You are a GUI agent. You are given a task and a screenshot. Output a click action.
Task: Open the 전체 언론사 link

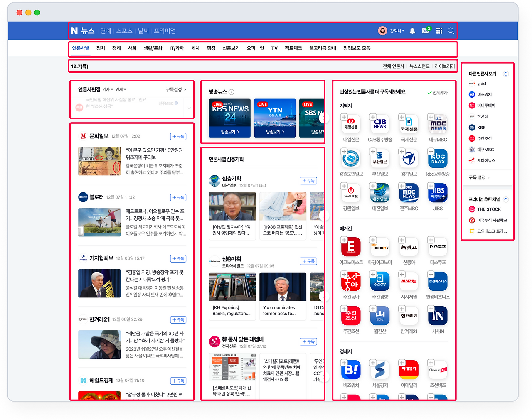coord(393,66)
